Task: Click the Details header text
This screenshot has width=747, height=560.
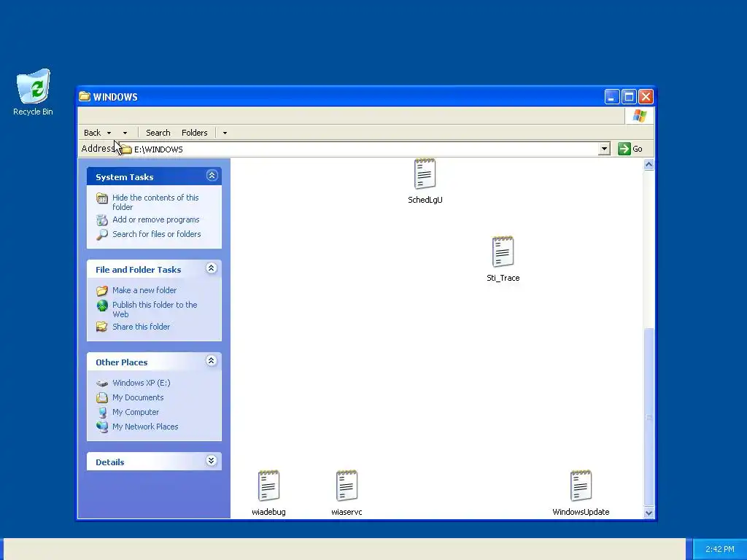Action: (109, 462)
